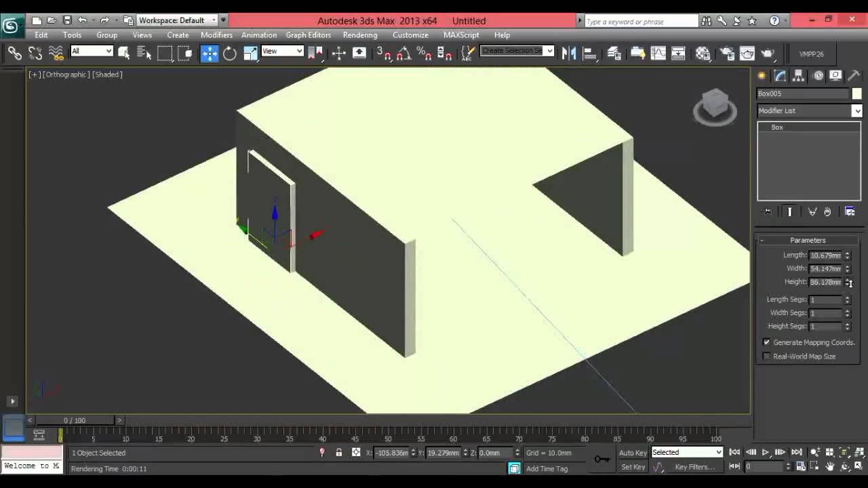This screenshot has height=488, width=868.
Task: Switch to the Hierarchy panel tab
Action: coord(799,76)
